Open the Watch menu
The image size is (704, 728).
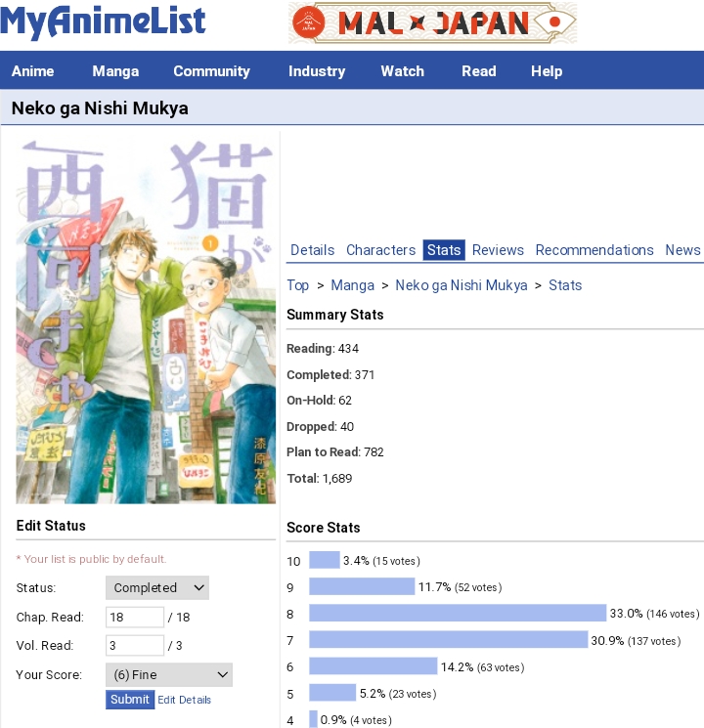tap(403, 71)
